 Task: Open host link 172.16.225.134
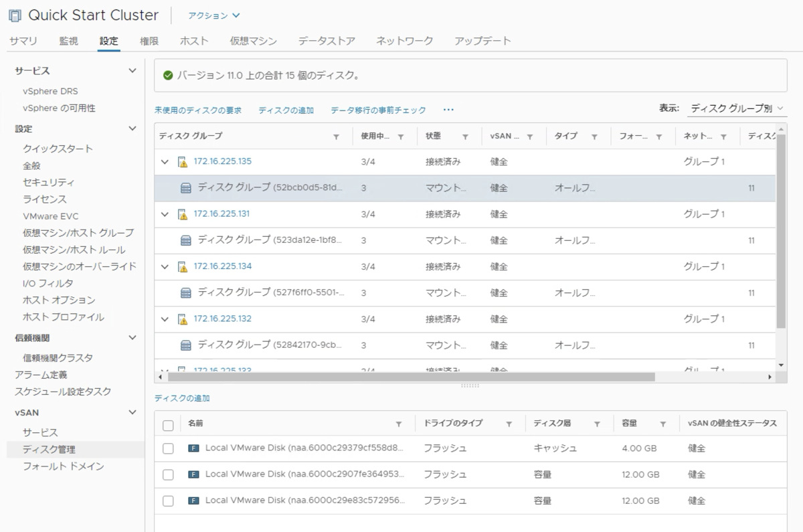[222, 266]
